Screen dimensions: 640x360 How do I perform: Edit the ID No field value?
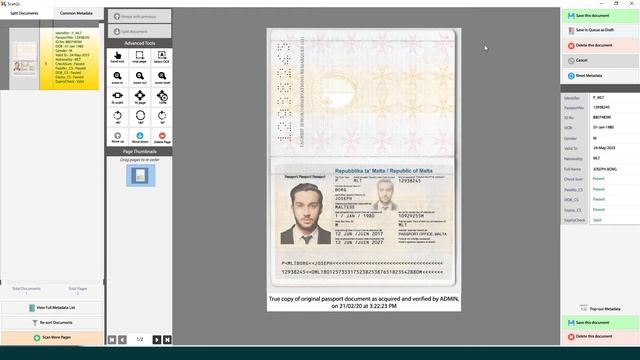coord(614,118)
